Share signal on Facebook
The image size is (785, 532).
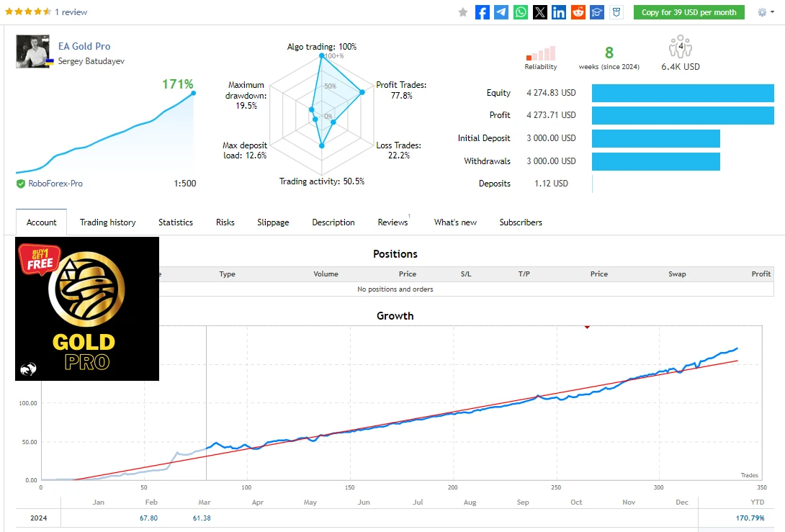tap(483, 12)
